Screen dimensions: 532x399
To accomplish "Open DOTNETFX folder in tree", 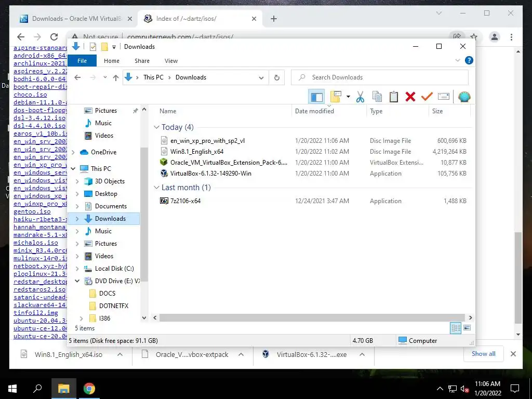I will (114, 306).
